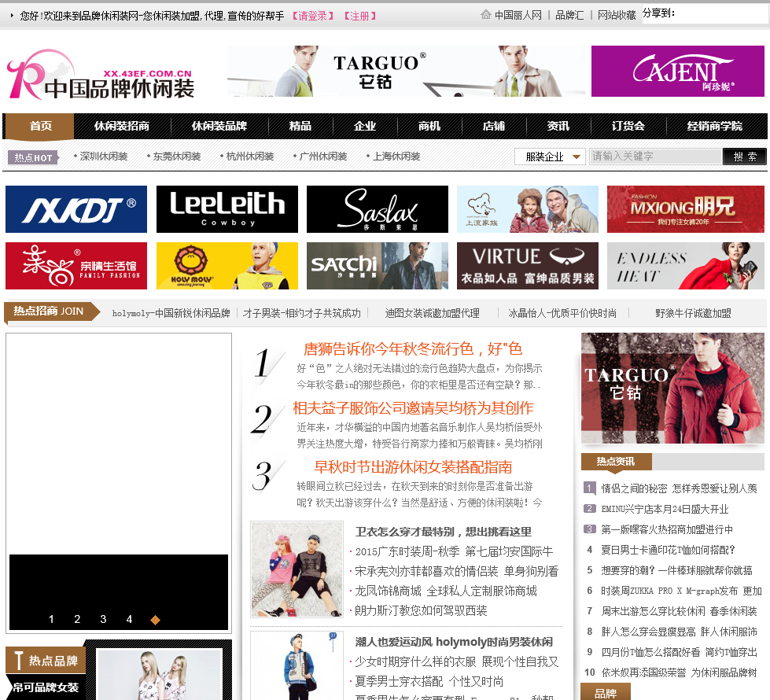Screen dimensions: 770x700
Task: Click the 上流家族 bear brand banner
Action: (x=528, y=208)
